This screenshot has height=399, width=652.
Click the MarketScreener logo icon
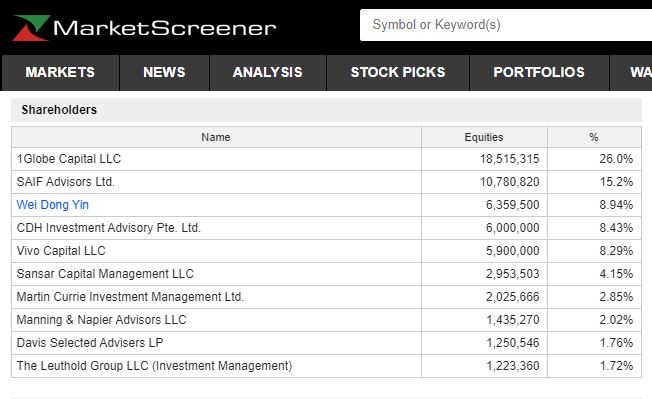coord(31,28)
